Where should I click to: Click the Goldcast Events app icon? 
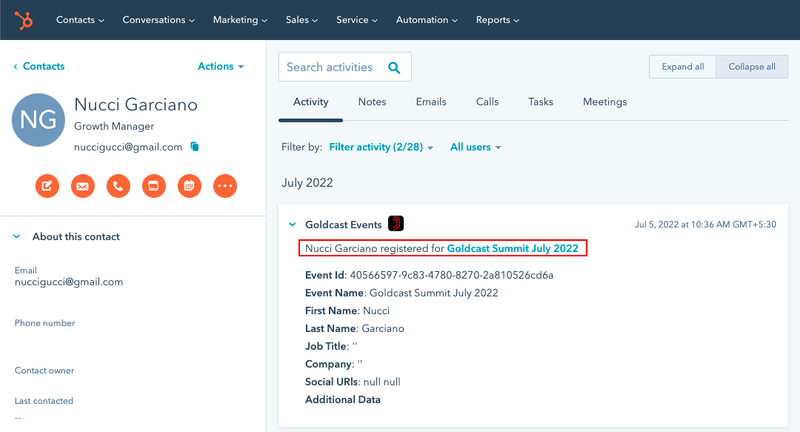pyautogui.click(x=396, y=224)
